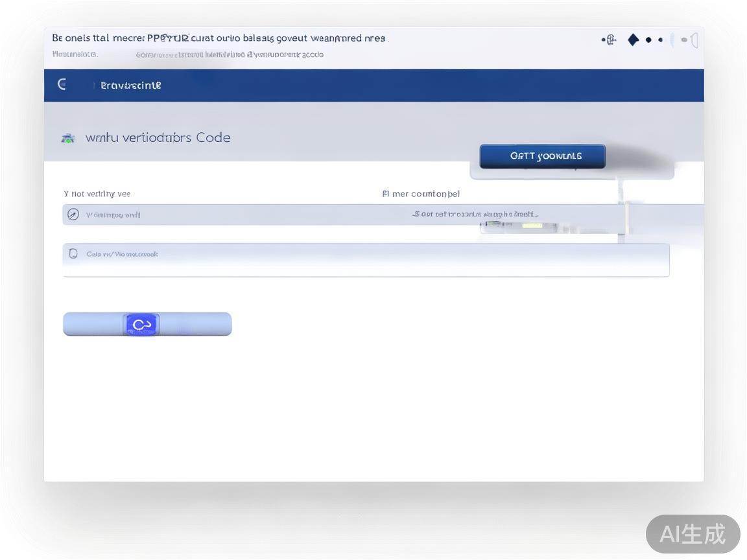
Task: Click the large black dot beside the diamond
Action: [x=648, y=40]
